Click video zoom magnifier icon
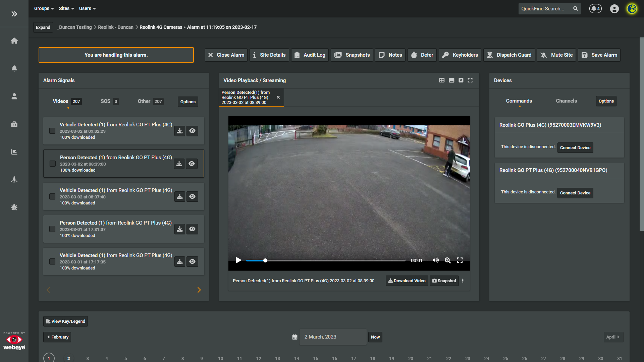 [447, 260]
